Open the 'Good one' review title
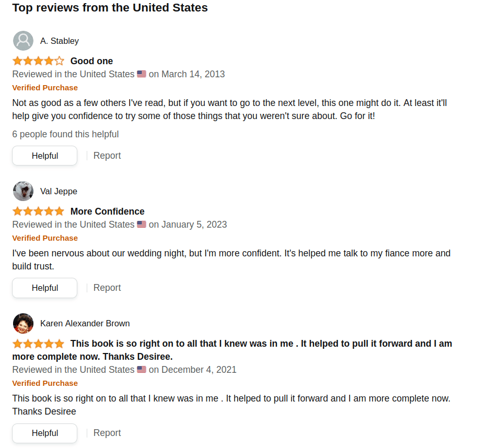The width and height of the screenshot is (477, 448). [91, 61]
